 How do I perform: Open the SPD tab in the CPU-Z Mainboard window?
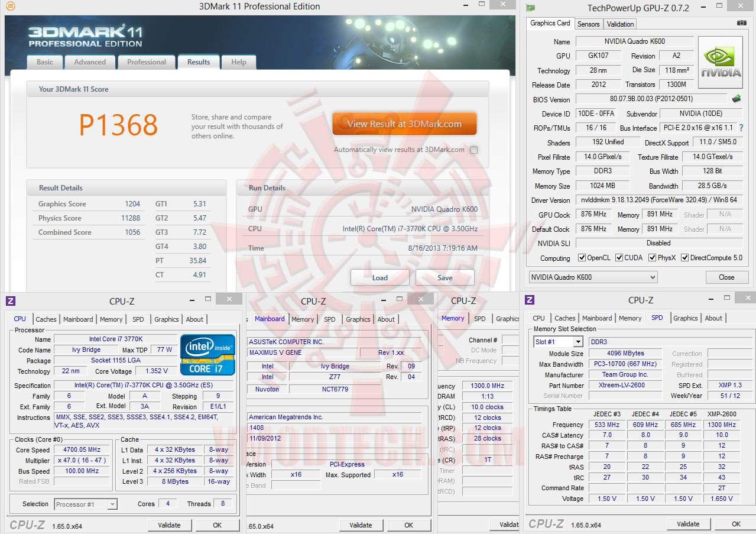click(x=330, y=319)
